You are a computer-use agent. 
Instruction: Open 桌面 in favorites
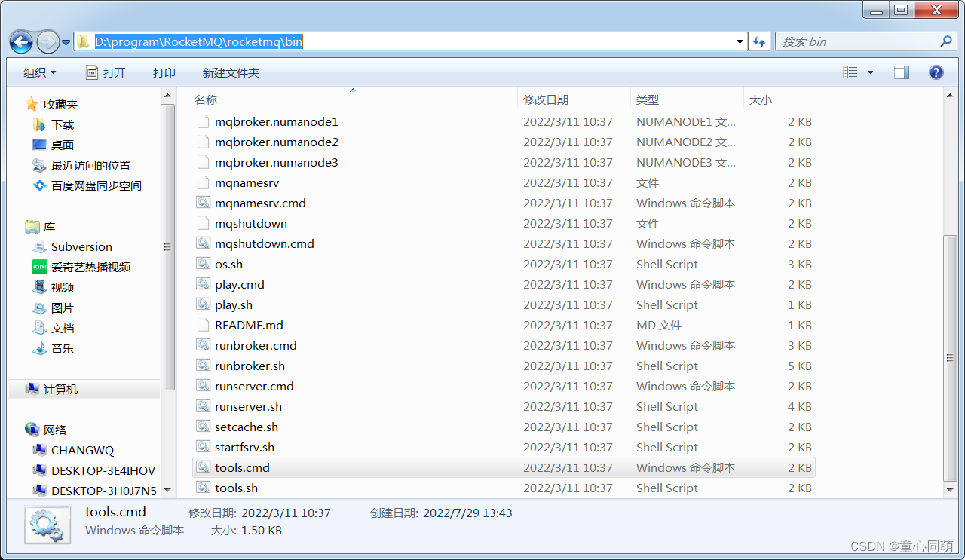[63, 145]
